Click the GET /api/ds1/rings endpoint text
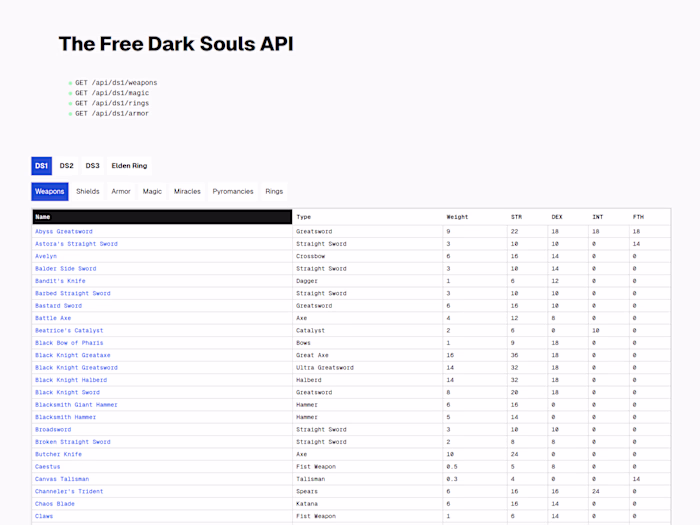 click(112, 103)
